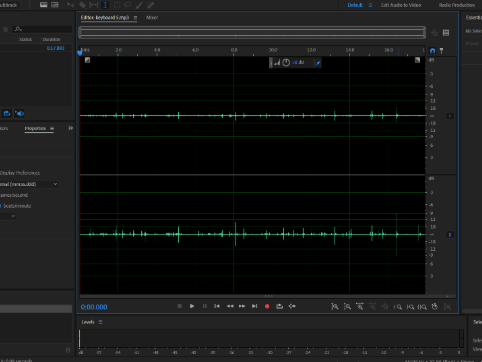482x362 pixels.
Task: Open the Properties panel menu
Action: tap(52, 128)
